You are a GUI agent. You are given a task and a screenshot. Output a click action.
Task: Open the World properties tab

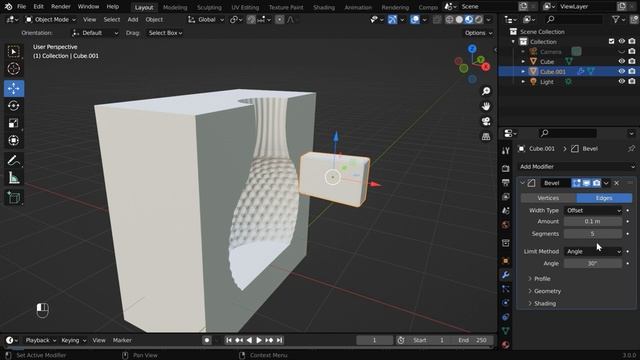pos(506,225)
